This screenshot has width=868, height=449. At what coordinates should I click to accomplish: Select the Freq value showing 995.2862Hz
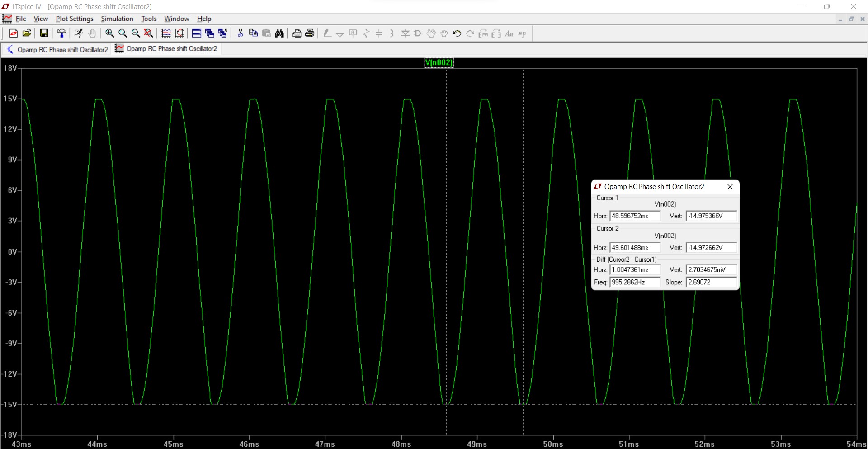[635, 282]
